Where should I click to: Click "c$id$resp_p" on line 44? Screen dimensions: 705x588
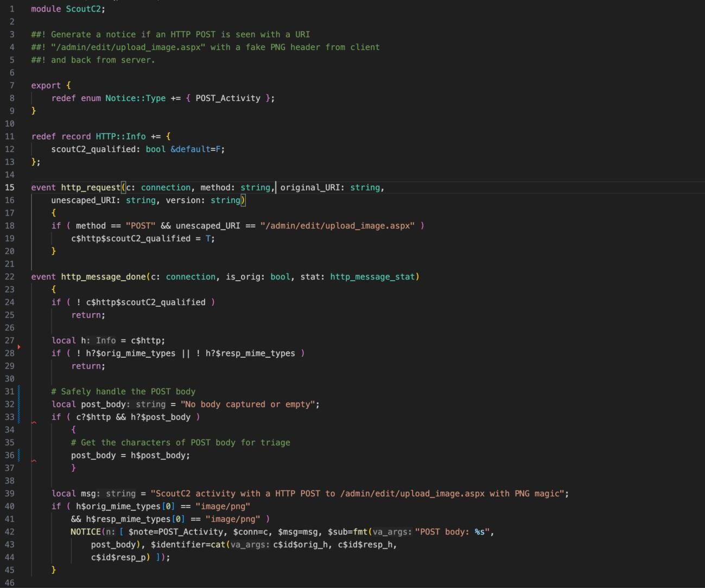pyautogui.click(x=118, y=558)
